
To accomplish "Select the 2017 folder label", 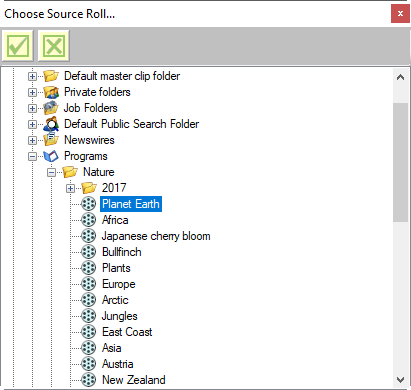I will [114, 188].
